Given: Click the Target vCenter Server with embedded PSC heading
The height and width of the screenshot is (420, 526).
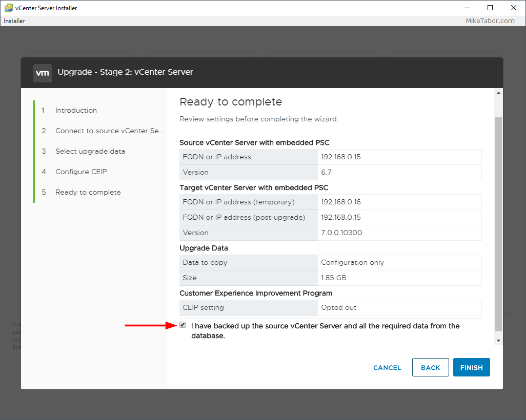Looking at the screenshot, I should pyautogui.click(x=254, y=187).
